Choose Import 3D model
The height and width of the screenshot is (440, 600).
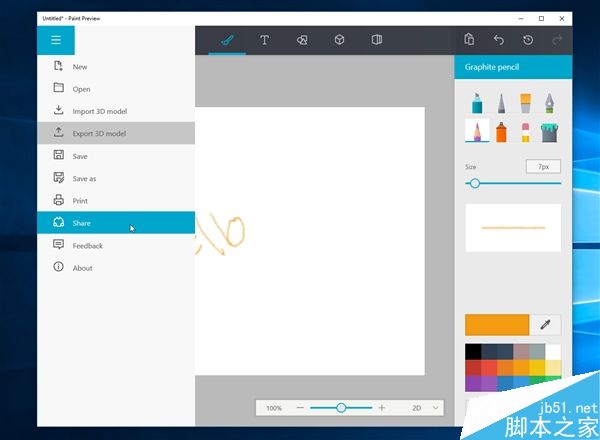pos(116,111)
